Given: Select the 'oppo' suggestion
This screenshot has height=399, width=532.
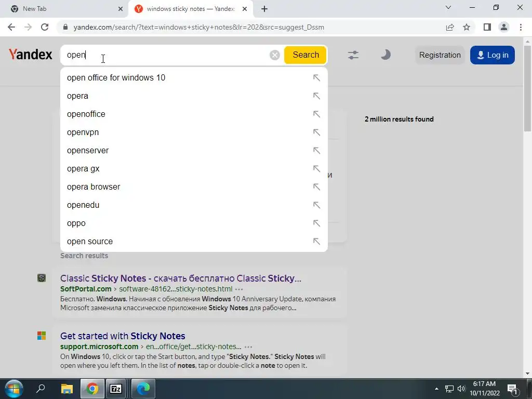Looking at the screenshot, I should click(194, 223).
